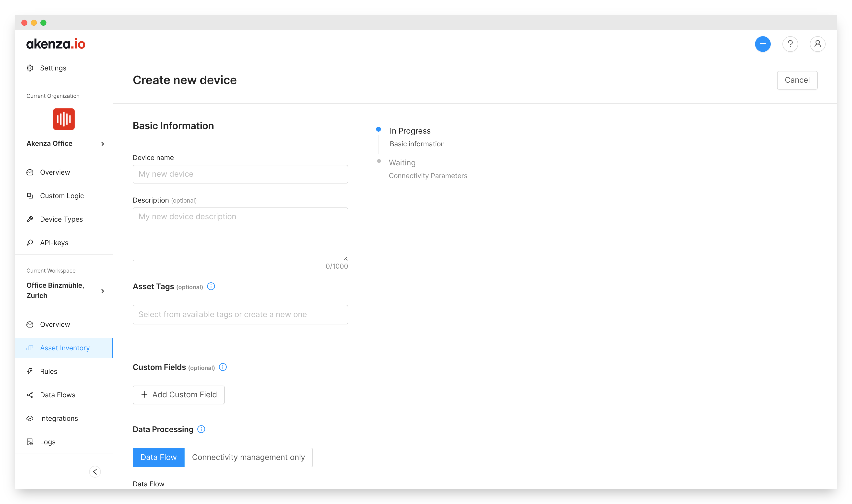This screenshot has width=852, height=504.
Task: Expand the Office Binzmühle workspace chevron
Action: point(103,291)
